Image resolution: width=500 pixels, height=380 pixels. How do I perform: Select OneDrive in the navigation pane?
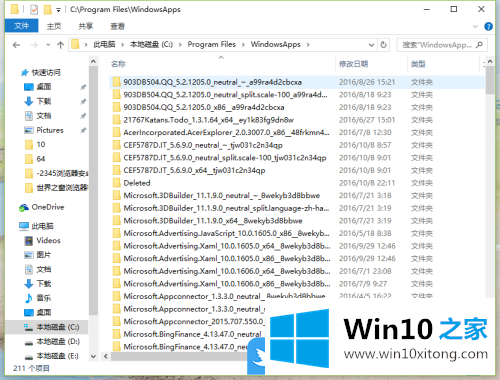[x=48, y=207]
